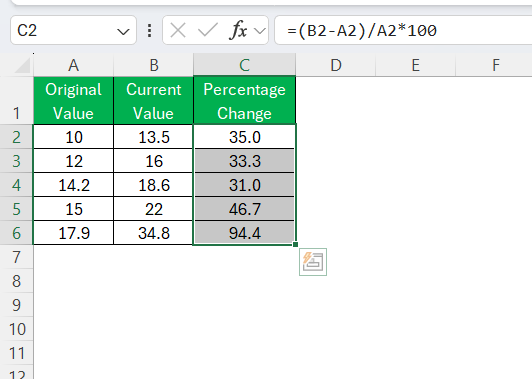This screenshot has height=379, width=532.
Task: Select the row 1 header
Action: pos(16,100)
